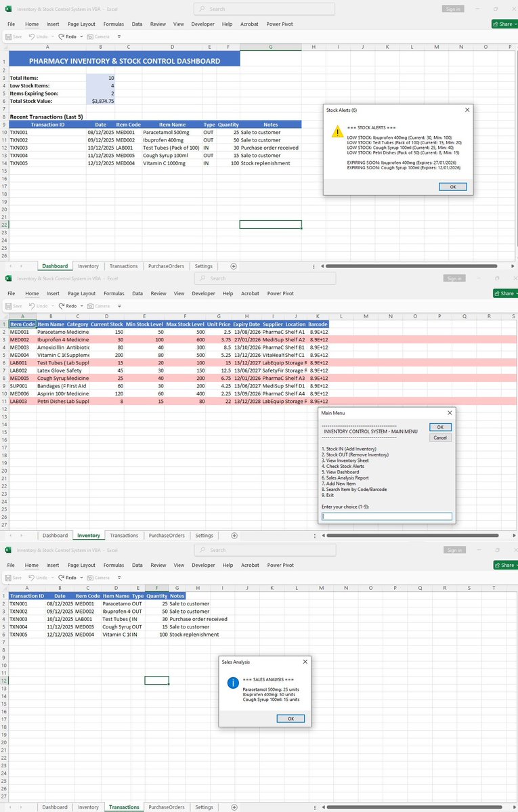Click Undo icon in the Dashboard window toolbar
The image size is (518, 812).
coord(32,37)
